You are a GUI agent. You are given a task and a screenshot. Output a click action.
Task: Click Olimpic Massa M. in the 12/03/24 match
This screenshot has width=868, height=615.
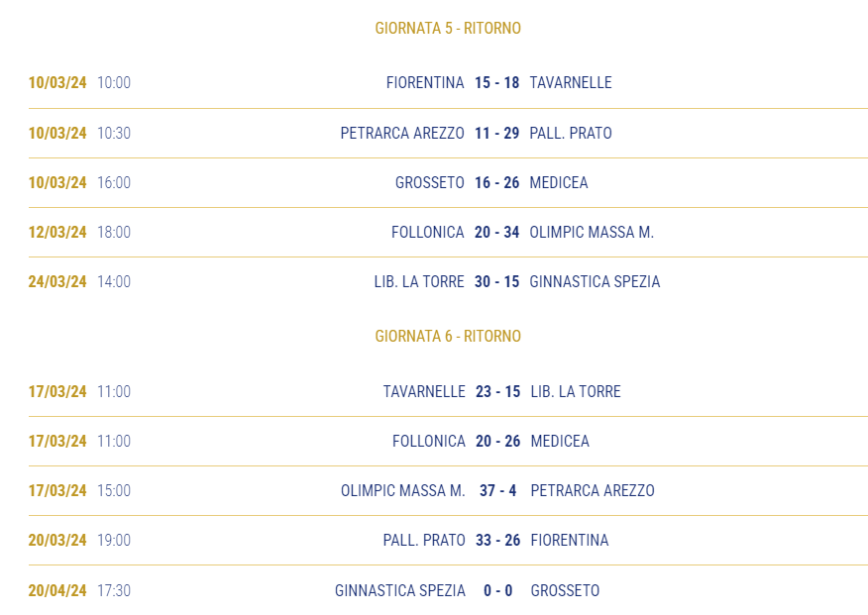592,233
